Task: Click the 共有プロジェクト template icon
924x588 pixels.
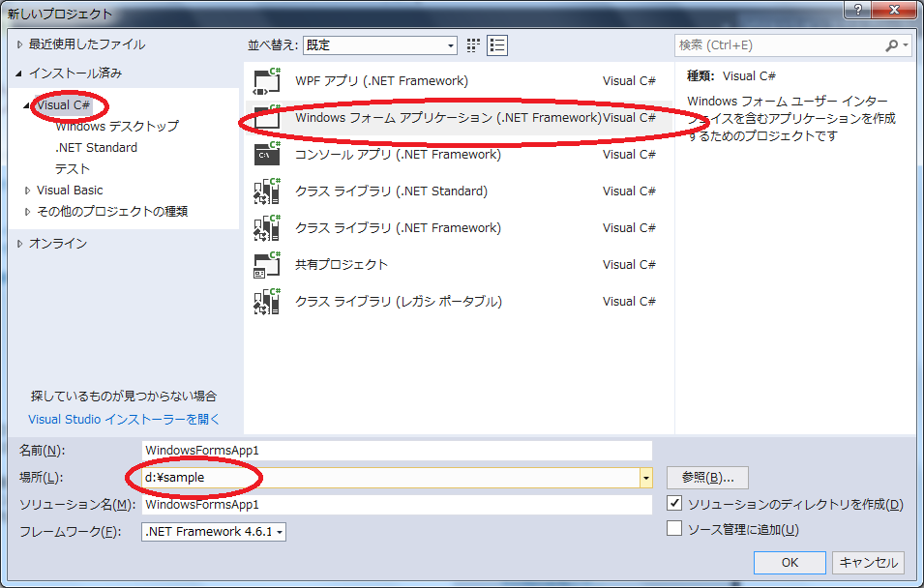Action: click(267, 265)
